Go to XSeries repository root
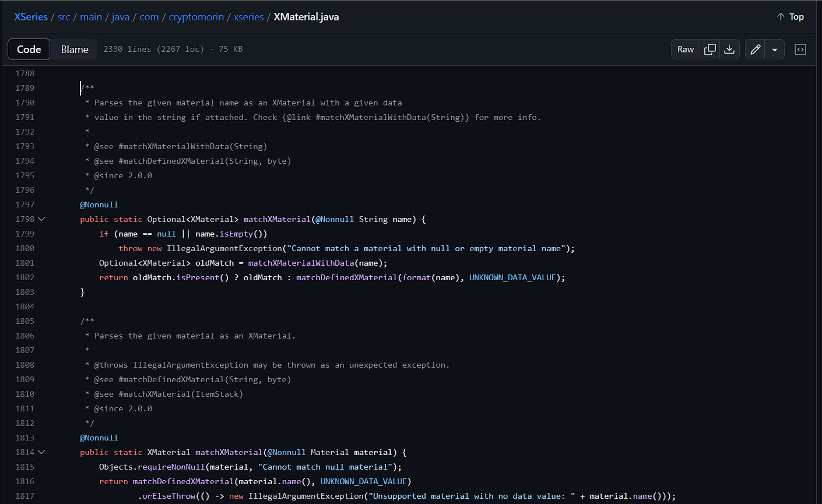This screenshot has width=822, height=504. click(31, 17)
